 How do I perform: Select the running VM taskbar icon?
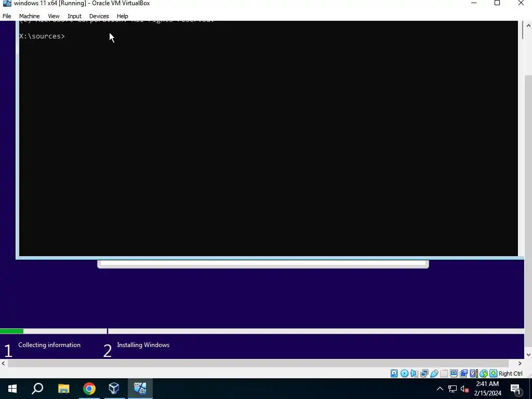[140, 389]
